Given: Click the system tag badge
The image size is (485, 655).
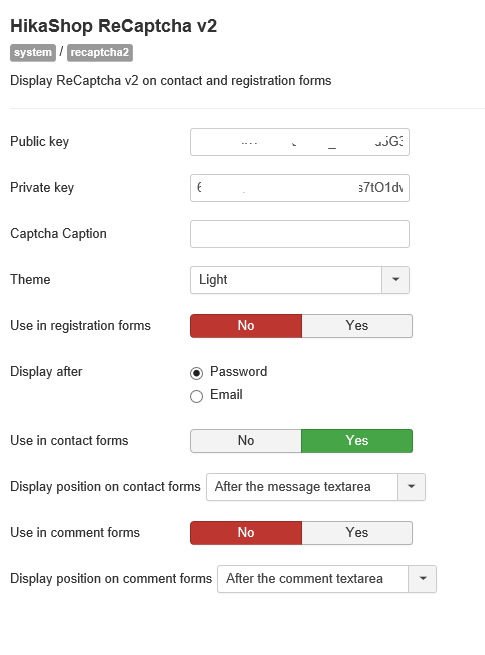Looking at the screenshot, I should coord(33,53).
